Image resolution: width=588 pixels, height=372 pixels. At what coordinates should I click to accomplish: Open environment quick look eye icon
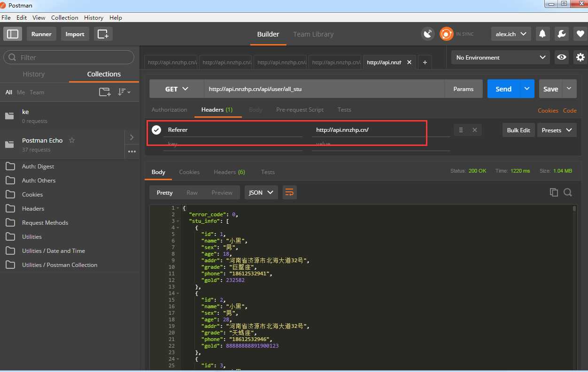coord(561,57)
